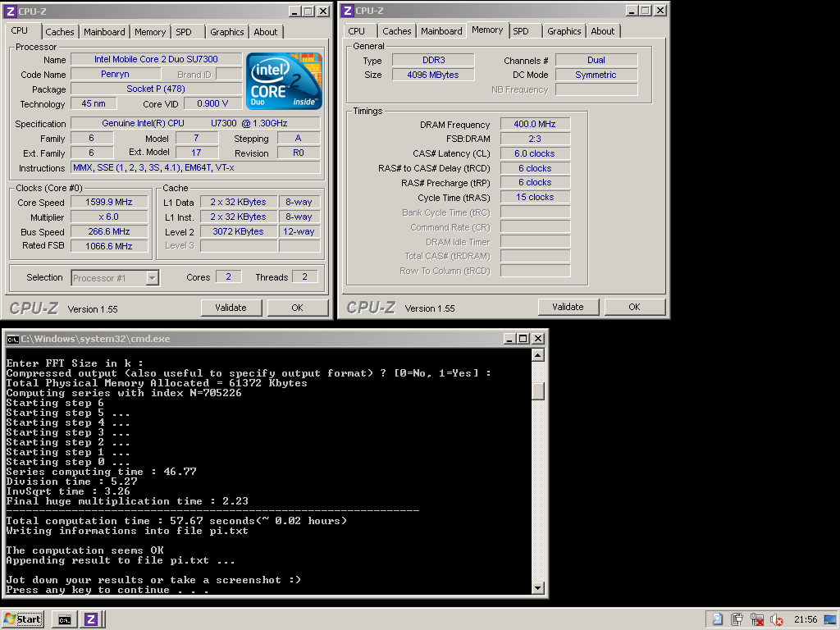This screenshot has width=840, height=630.
Task: Click Validate in the right CPU-Z window
Action: click(568, 307)
